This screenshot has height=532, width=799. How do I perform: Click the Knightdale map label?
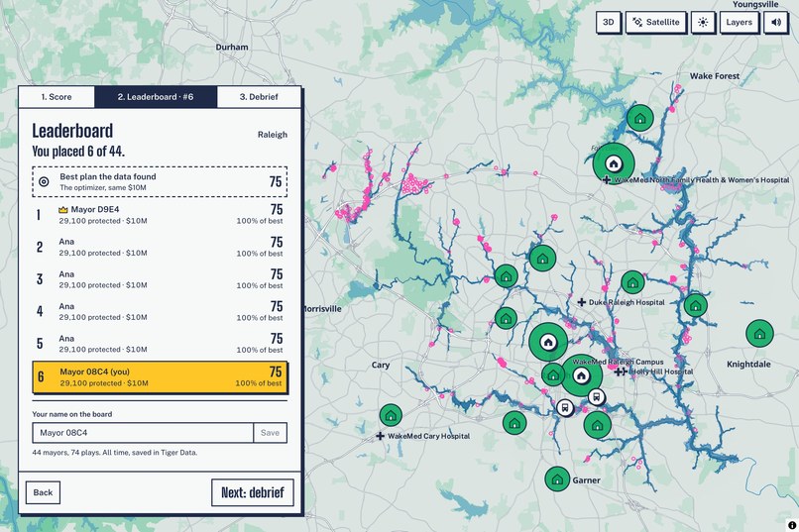click(748, 365)
